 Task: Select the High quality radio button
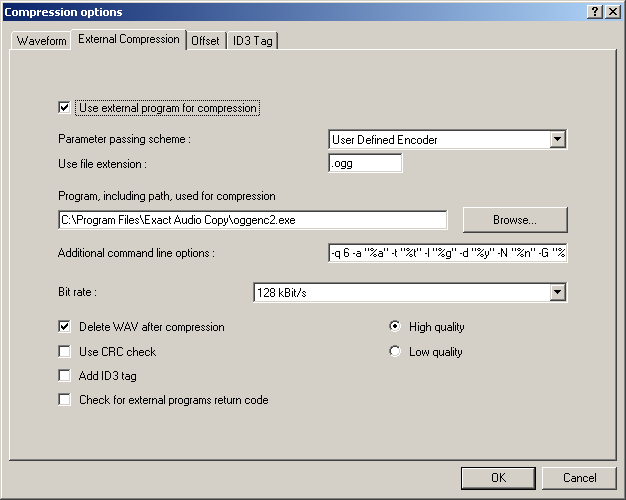click(395, 327)
